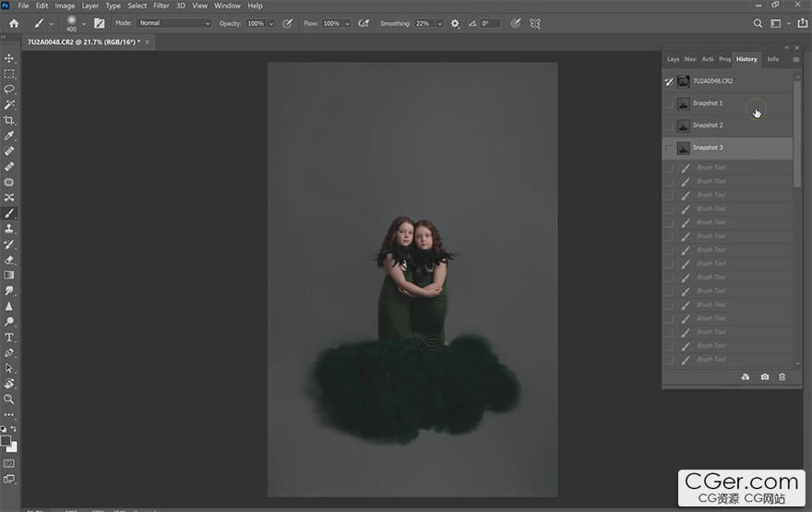The height and width of the screenshot is (512, 812).
Task: Select the Dodge tool
Action: coord(9,321)
